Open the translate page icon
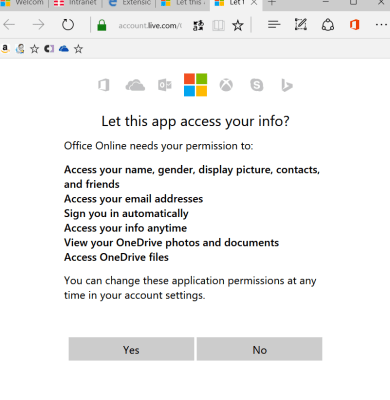390x400 pixels. (198, 25)
